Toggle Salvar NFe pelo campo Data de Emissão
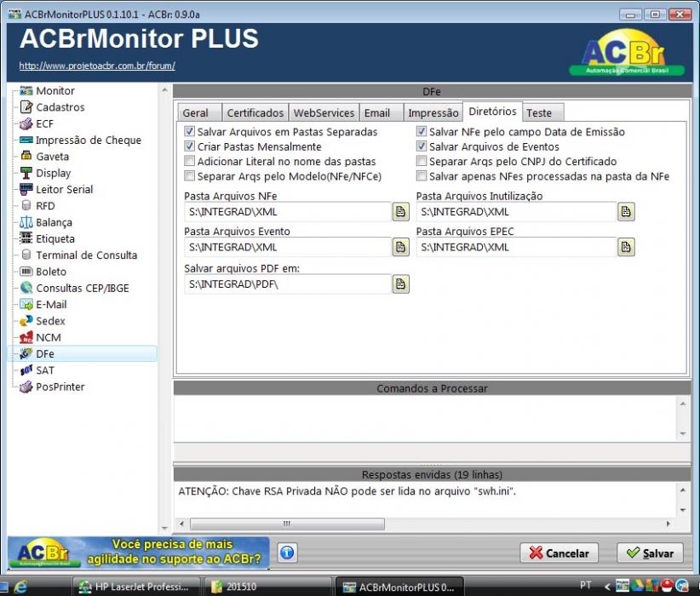 coord(422,132)
